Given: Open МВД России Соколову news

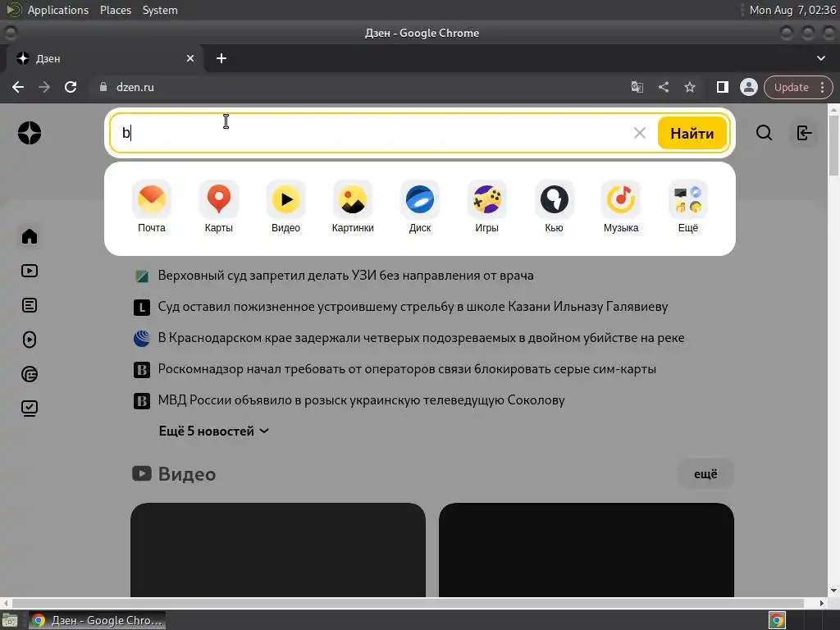Looking at the screenshot, I should 361,400.
